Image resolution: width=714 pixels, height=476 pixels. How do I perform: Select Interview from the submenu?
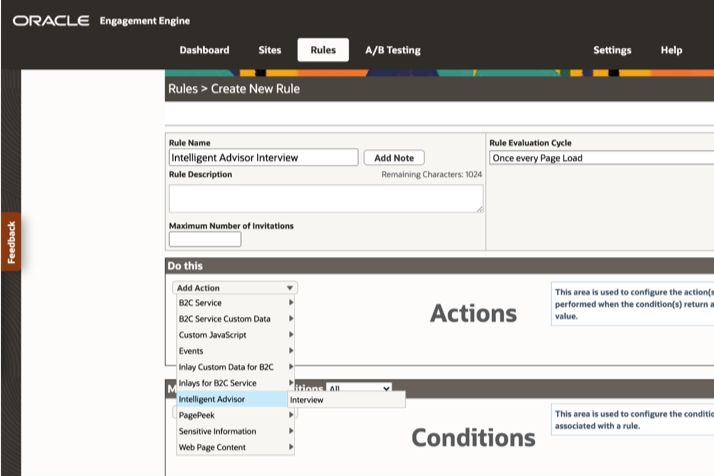(x=346, y=400)
